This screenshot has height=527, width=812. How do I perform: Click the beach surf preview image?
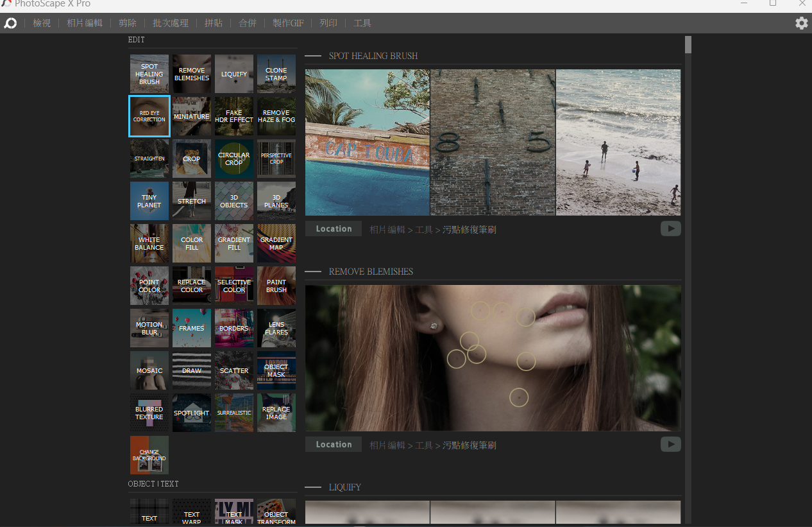(619, 143)
